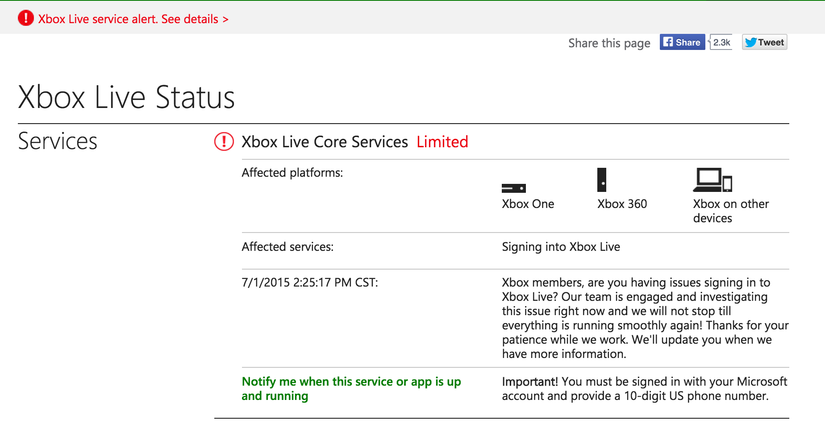Image resolution: width=825 pixels, height=424 pixels.
Task: Click Signing into Xbox Live text
Action: pos(561,247)
